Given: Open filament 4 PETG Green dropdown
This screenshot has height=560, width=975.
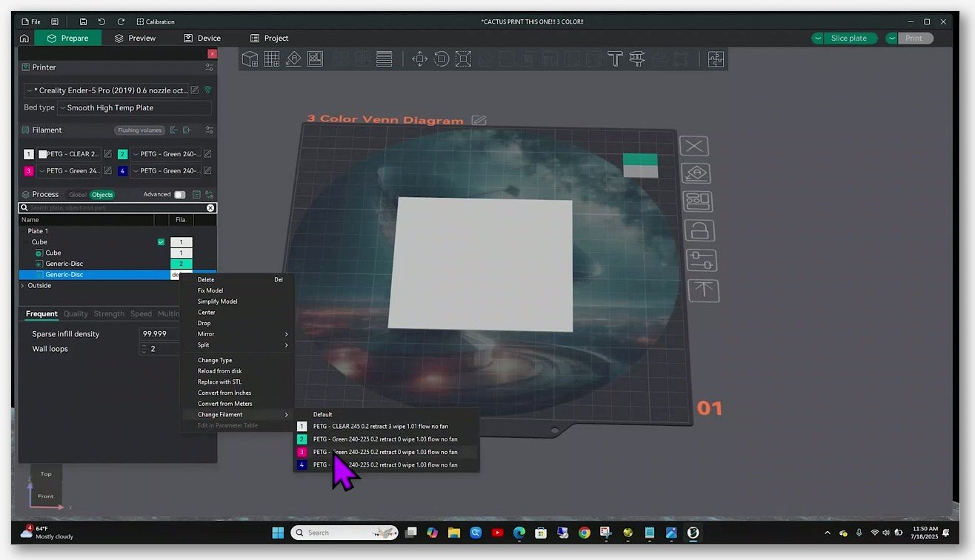Looking at the screenshot, I should point(167,171).
